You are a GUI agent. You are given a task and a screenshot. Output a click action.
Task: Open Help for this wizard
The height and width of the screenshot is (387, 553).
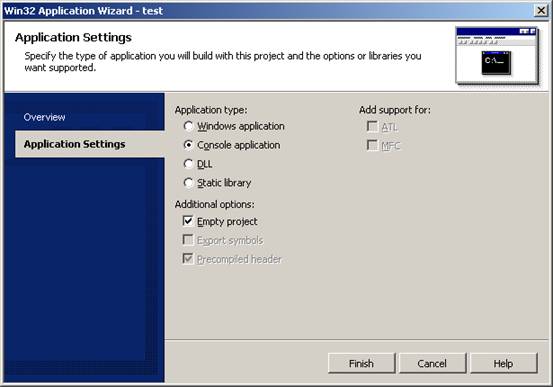tap(504, 363)
